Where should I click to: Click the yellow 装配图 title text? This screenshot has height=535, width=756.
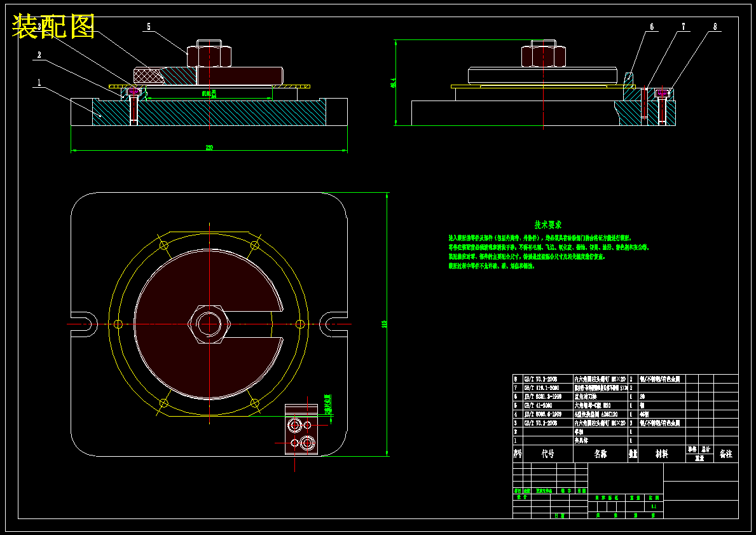coord(53,26)
